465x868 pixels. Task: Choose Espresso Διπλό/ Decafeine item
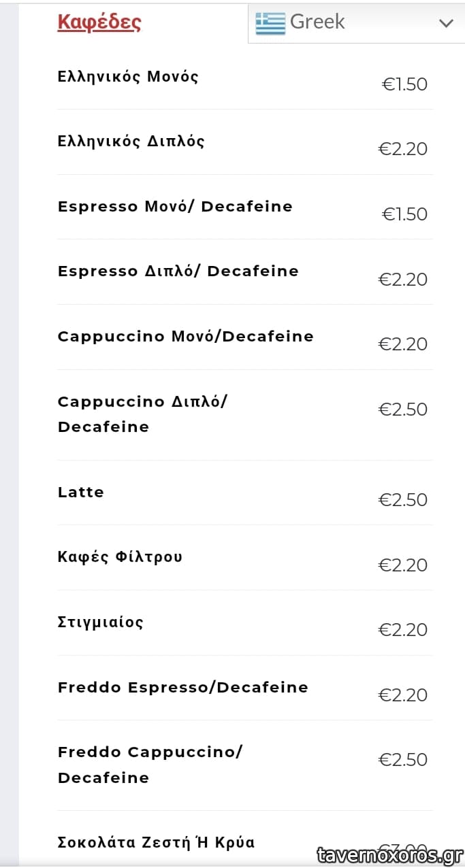click(178, 271)
